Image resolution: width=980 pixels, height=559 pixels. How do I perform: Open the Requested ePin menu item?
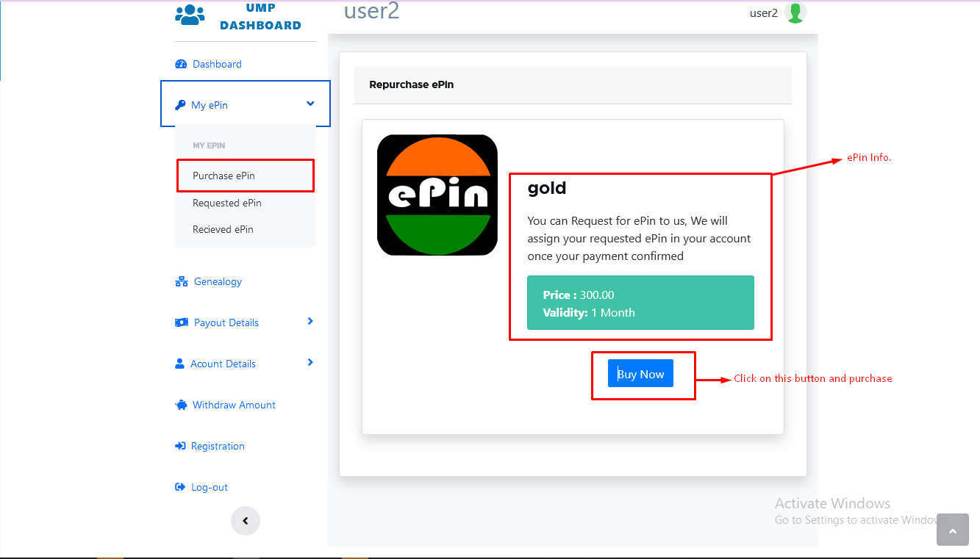(x=227, y=203)
